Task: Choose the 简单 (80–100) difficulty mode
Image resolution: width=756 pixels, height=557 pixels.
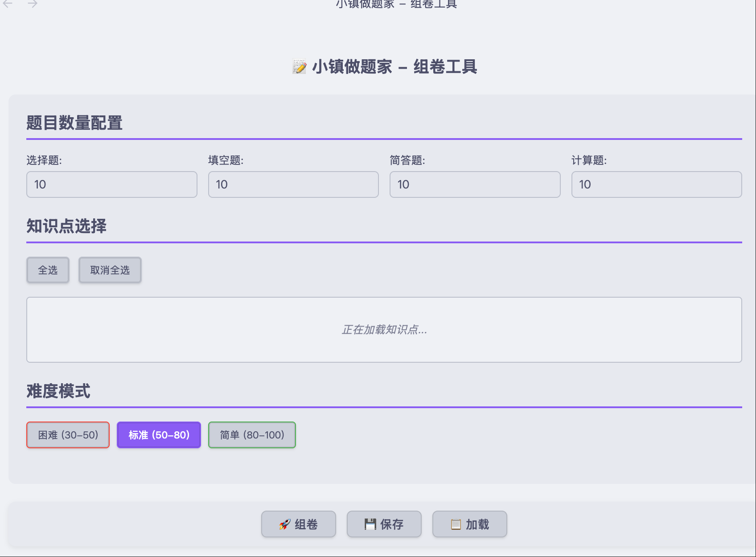Action: pos(252,435)
